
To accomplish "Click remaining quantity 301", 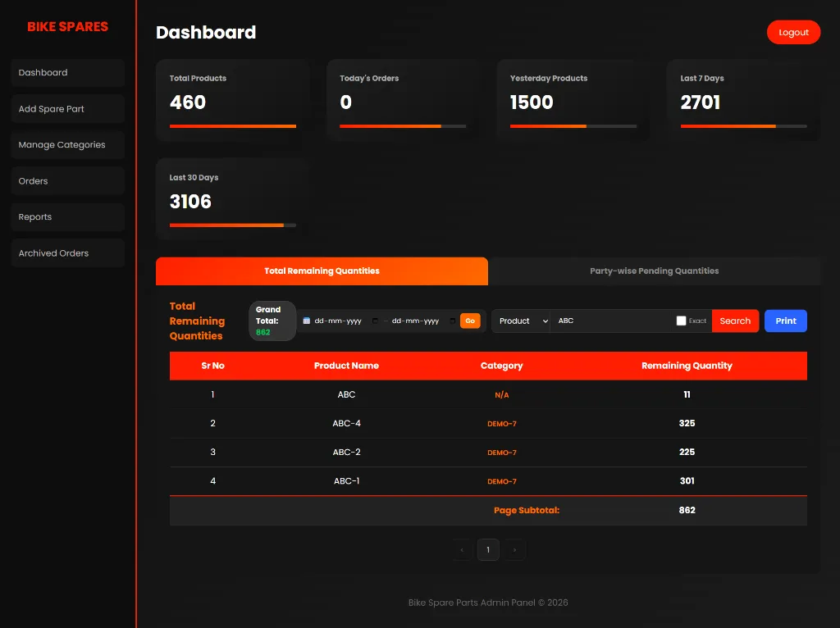I will (687, 481).
